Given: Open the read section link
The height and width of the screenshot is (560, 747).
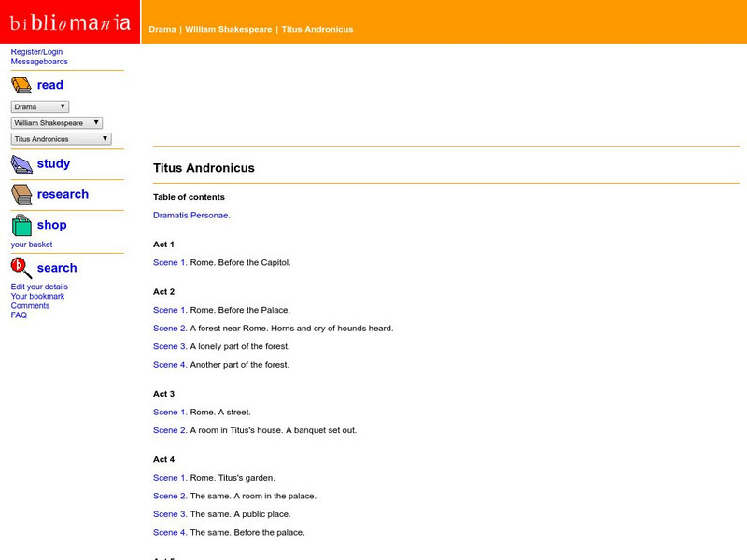Looking at the screenshot, I should 50,85.
